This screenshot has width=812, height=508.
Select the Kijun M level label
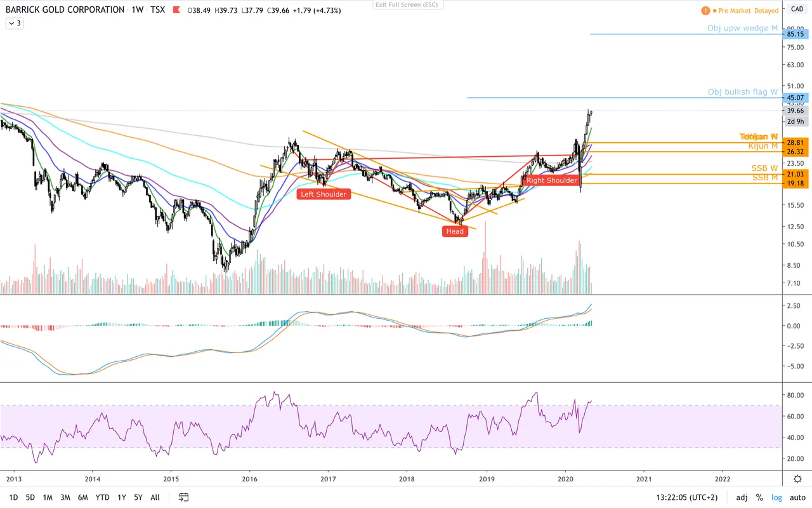click(x=763, y=146)
